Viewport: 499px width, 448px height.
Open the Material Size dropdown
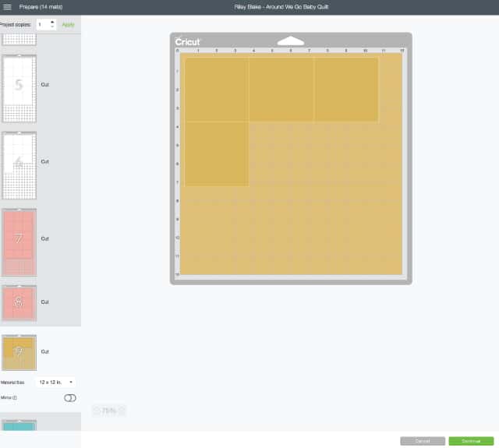coord(56,382)
